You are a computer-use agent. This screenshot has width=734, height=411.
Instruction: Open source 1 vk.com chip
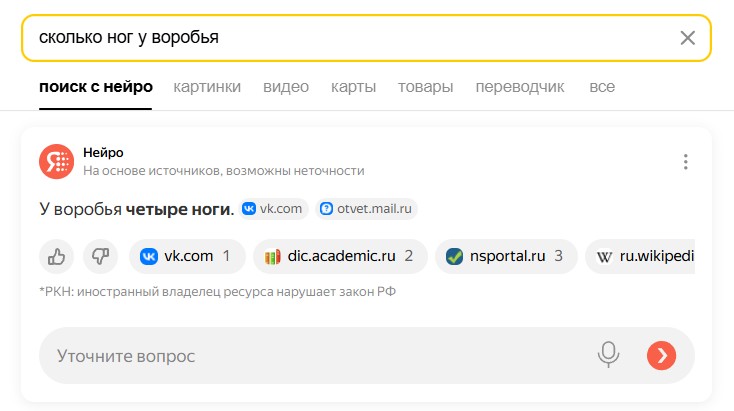coord(186,256)
